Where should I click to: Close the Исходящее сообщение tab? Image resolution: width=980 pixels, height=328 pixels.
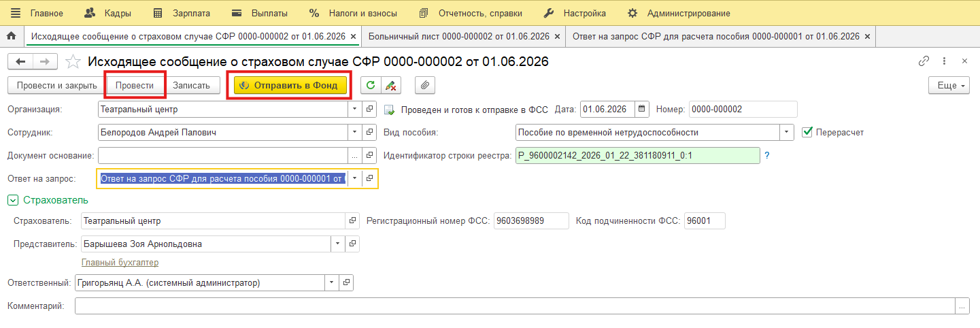[352, 36]
